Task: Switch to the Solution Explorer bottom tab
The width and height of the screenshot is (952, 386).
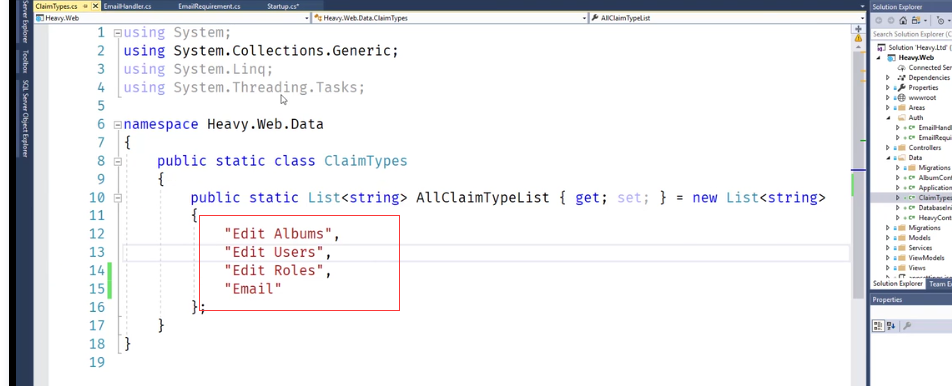Action: coord(897,284)
